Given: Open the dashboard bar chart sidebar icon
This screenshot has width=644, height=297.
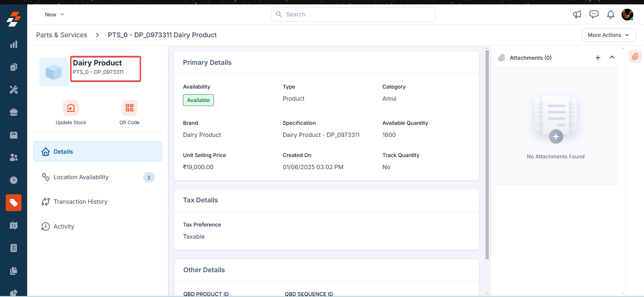Looking at the screenshot, I should (x=14, y=45).
